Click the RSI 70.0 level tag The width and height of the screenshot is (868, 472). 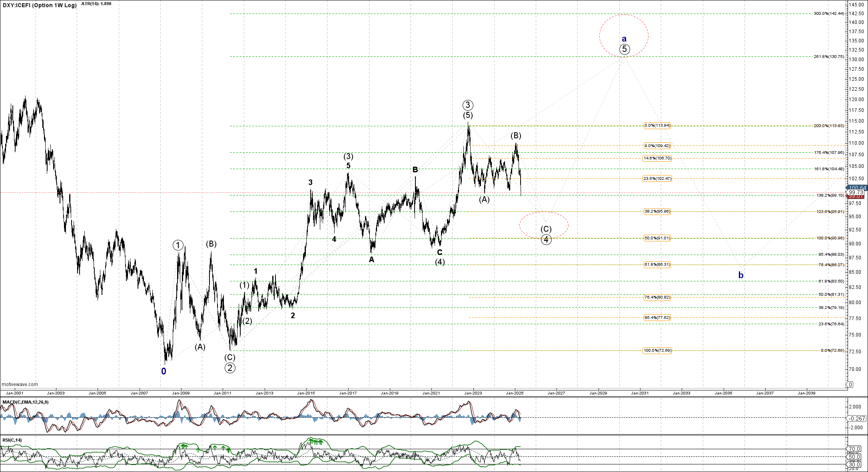855,449
